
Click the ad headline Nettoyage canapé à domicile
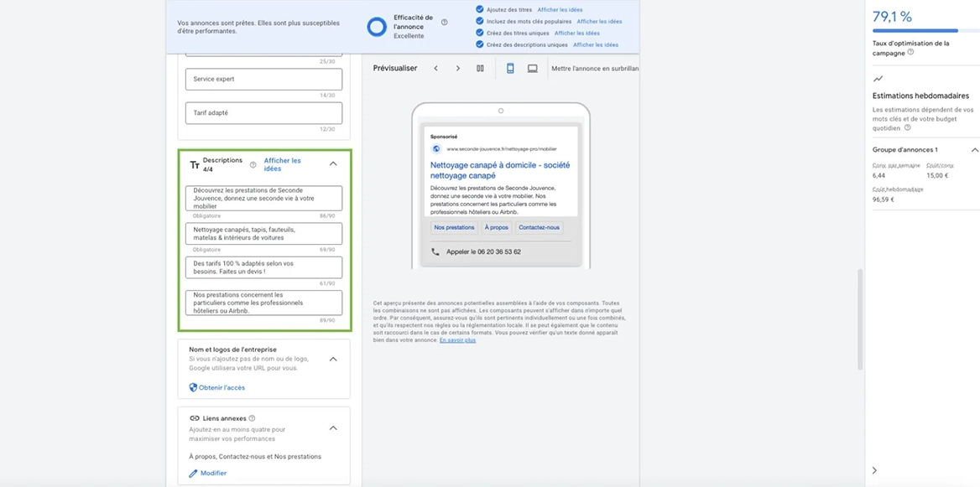coord(500,170)
